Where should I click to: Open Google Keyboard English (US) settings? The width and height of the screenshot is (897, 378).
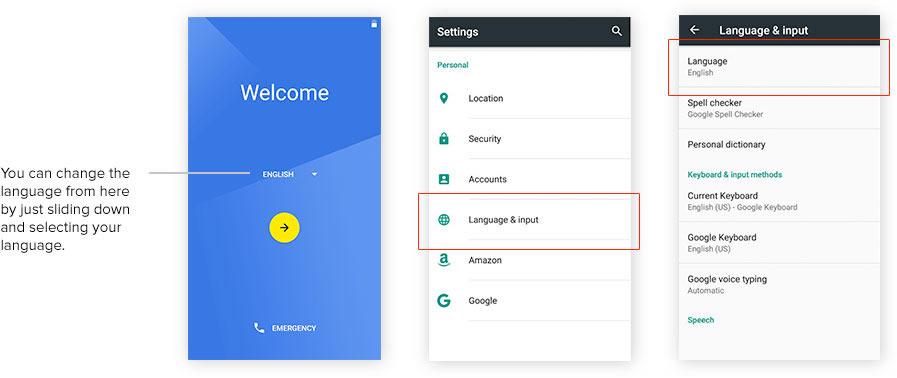coord(779,242)
